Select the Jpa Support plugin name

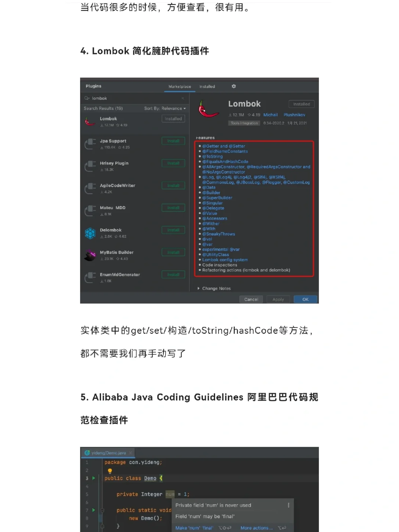(113, 141)
